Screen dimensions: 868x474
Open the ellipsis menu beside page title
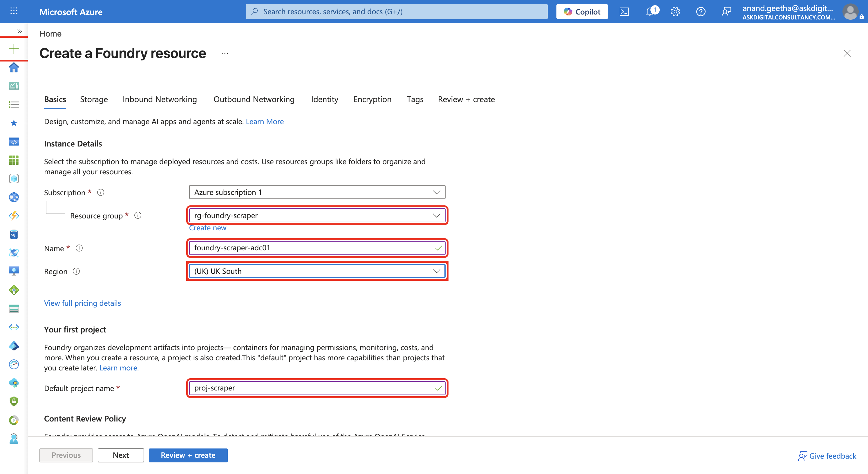tap(225, 54)
